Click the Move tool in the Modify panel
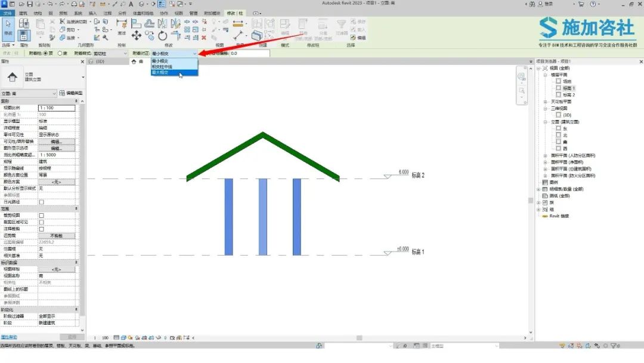644x363 pixels. [137, 36]
